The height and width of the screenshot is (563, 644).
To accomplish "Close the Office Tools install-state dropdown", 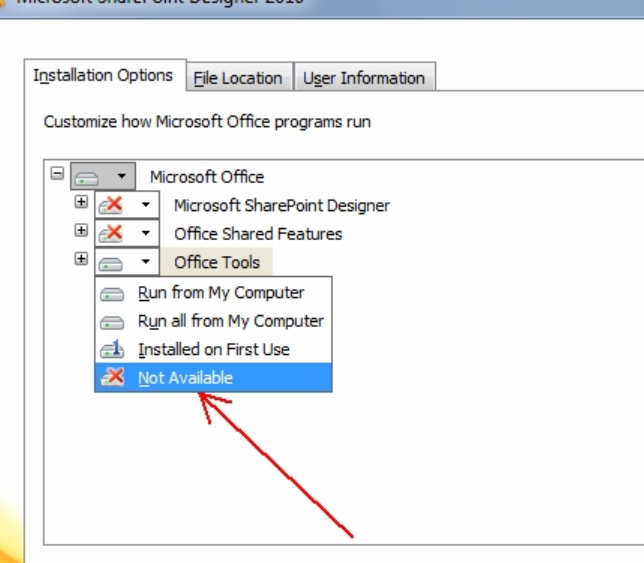I will (x=127, y=261).
